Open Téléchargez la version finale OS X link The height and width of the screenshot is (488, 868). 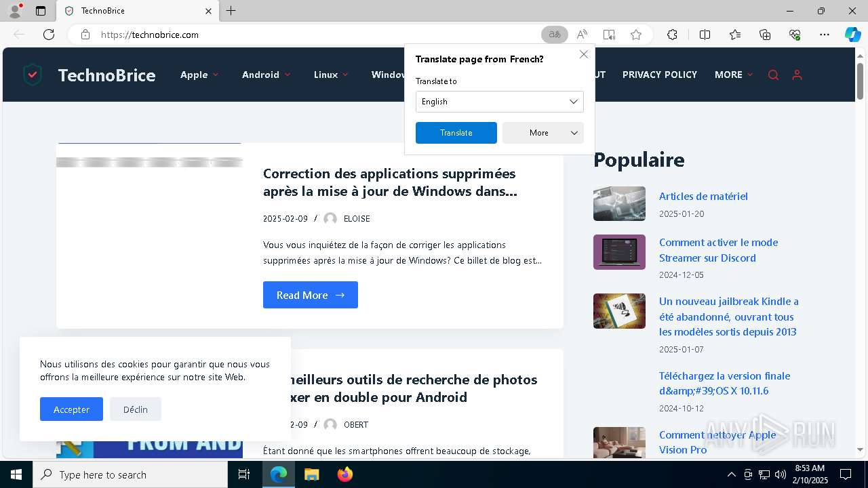click(724, 383)
